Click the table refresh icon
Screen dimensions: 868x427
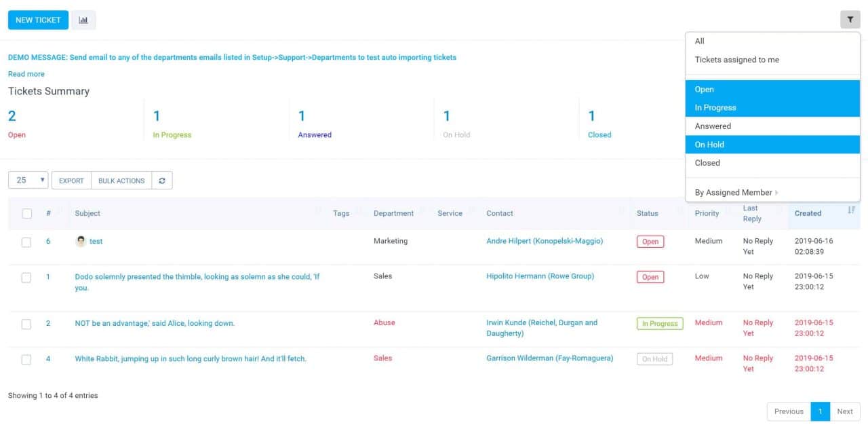point(162,181)
